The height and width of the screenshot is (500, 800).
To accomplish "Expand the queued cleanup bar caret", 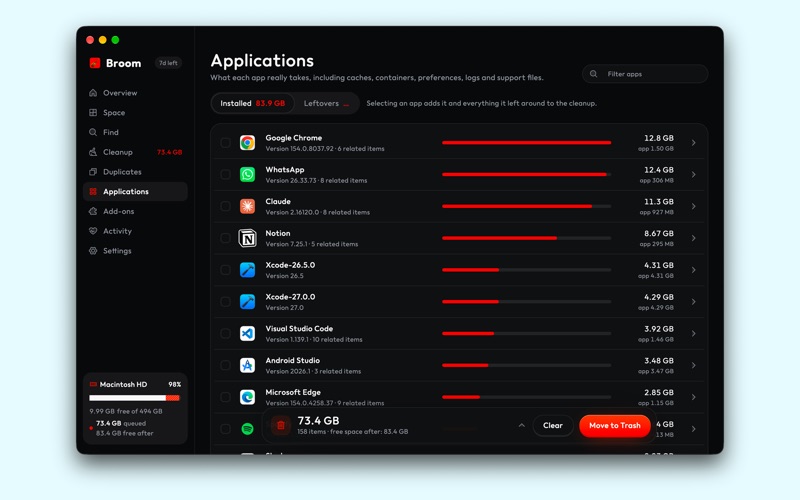I will click(521, 425).
